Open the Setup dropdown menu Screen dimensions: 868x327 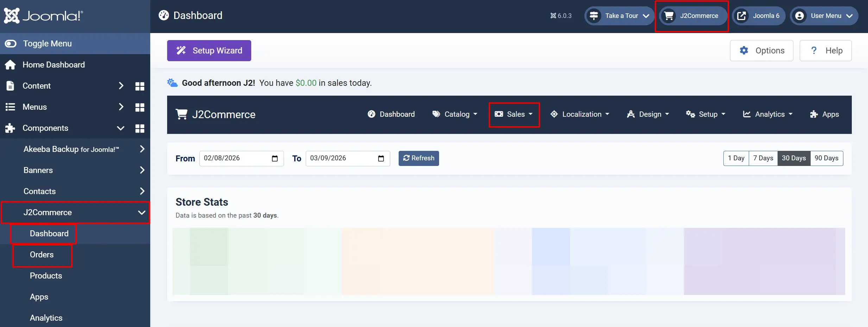(706, 114)
